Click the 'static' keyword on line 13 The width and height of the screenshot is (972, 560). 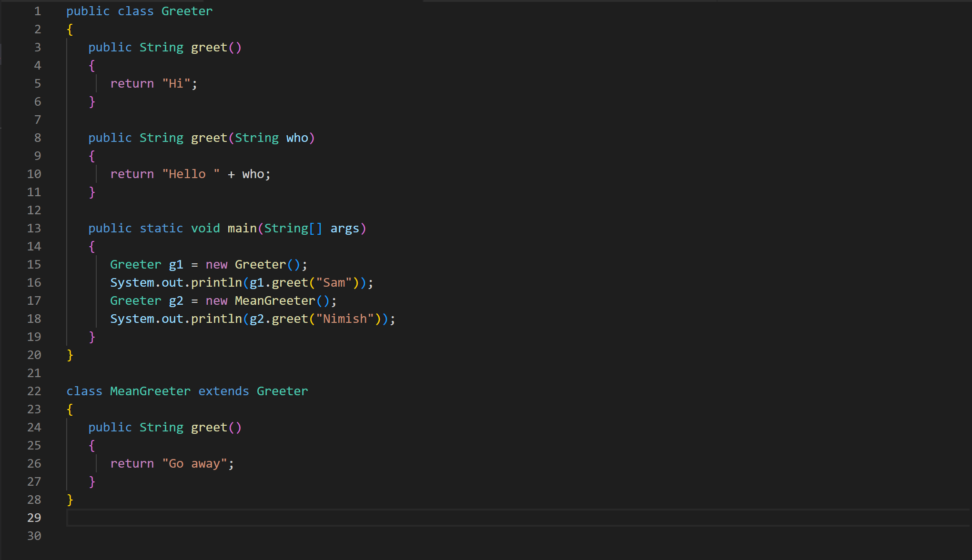click(161, 229)
